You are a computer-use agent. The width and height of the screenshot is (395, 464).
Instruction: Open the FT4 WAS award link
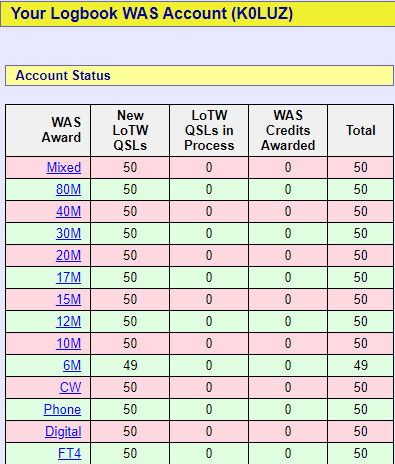tap(69, 453)
